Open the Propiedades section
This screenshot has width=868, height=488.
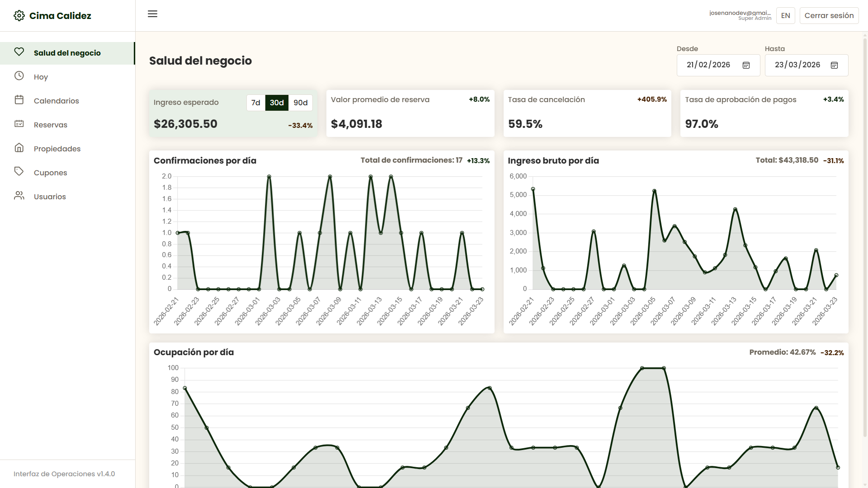pyautogui.click(x=67, y=149)
